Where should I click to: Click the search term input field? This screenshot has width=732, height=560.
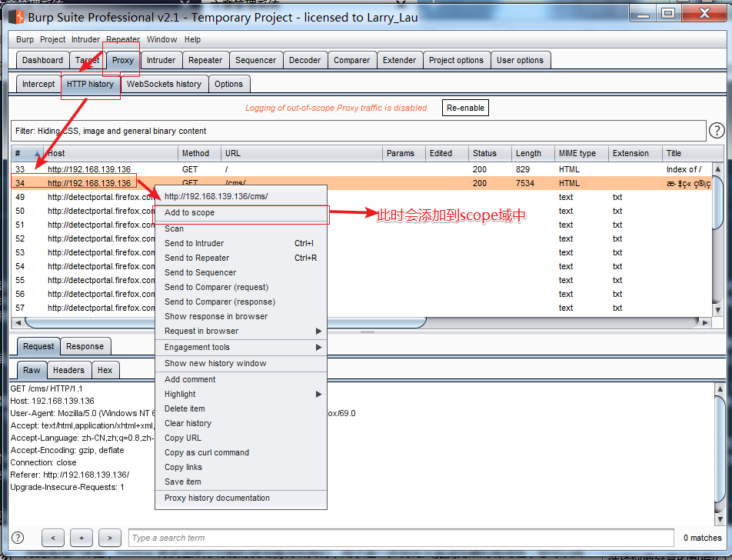(x=401, y=538)
